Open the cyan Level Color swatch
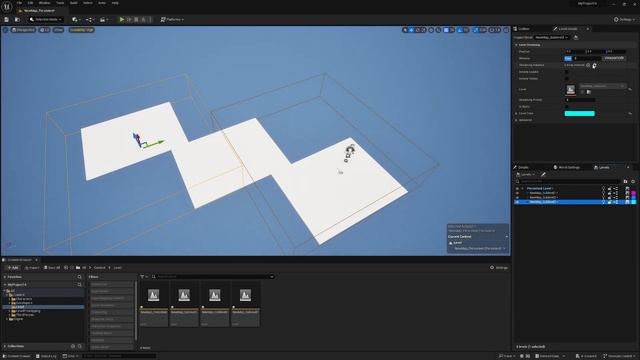640x360 pixels. [x=580, y=113]
